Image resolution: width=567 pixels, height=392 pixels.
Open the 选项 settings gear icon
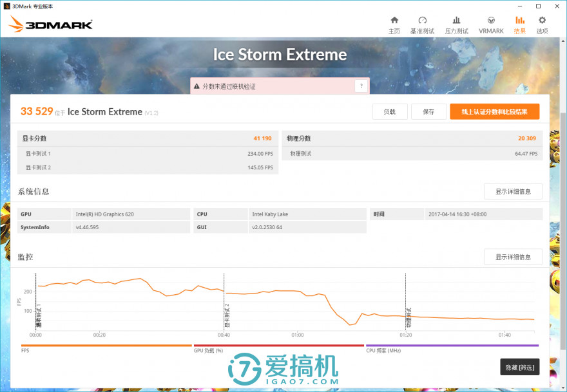pyautogui.click(x=542, y=23)
